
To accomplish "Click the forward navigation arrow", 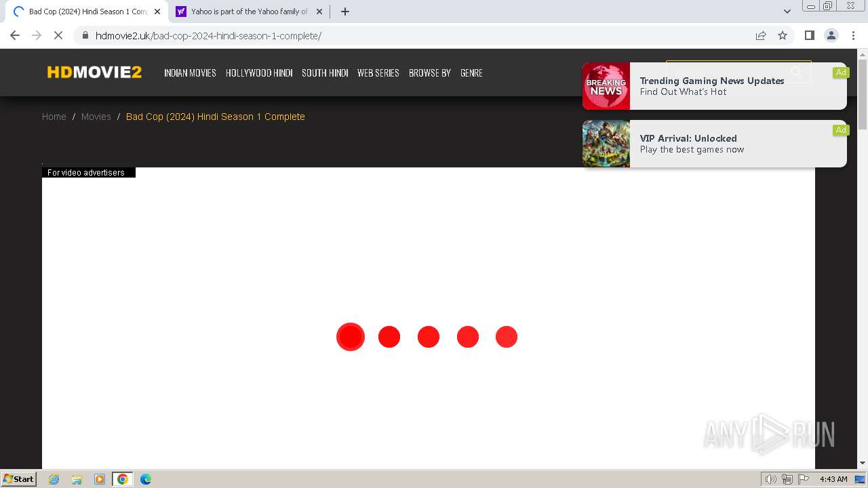I will (x=37, y=35).
